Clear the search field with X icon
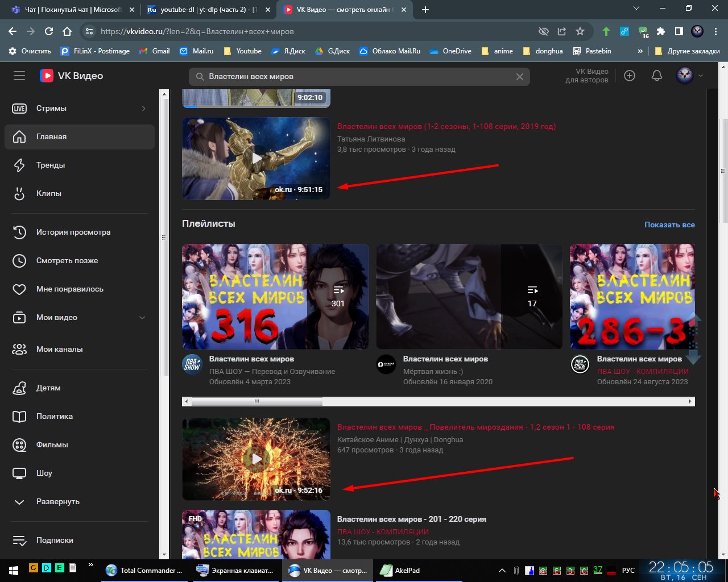Viewport: 728px width, 582px height. [519, 77]
